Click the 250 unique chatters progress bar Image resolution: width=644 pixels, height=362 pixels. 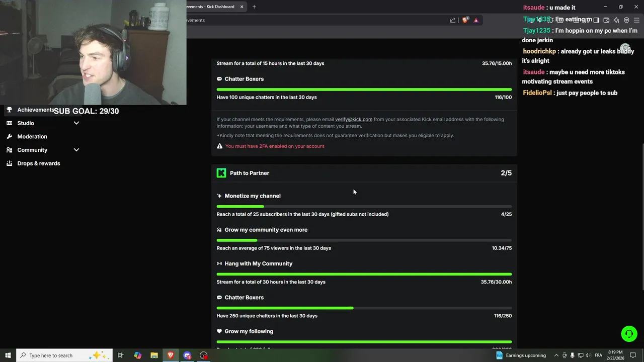(364, 308)
